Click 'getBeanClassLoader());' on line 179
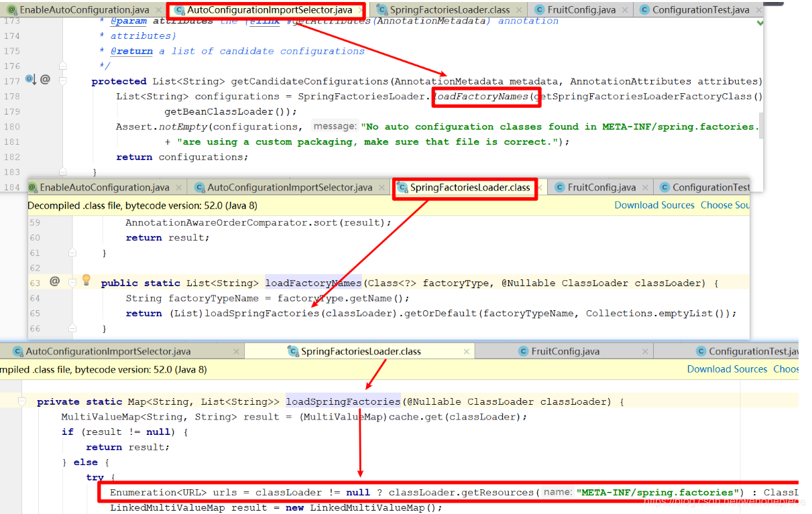This screenshot has width=812, height=514. [x=231, y=112]
